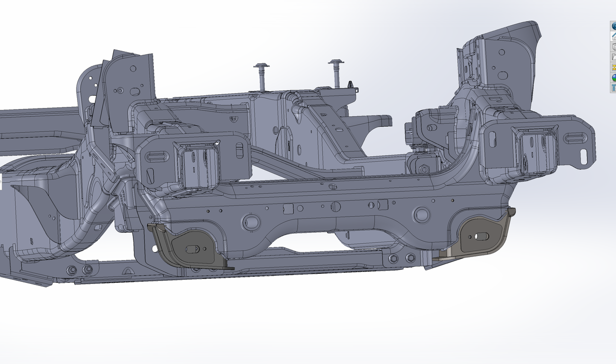Image resolution: width=616 pixels, height=364 pixels.
Task: Select the left bolt fastener on the frame
Action: tap(261, 71)
